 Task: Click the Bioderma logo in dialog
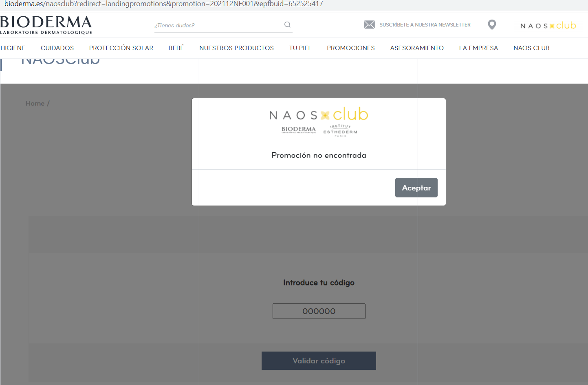[x=299, y=130]
